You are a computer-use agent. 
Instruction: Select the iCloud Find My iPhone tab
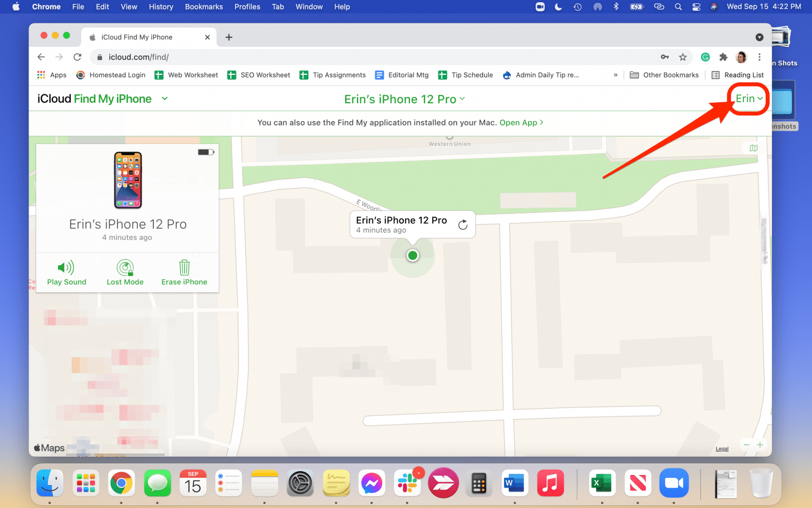pos(147,37)
